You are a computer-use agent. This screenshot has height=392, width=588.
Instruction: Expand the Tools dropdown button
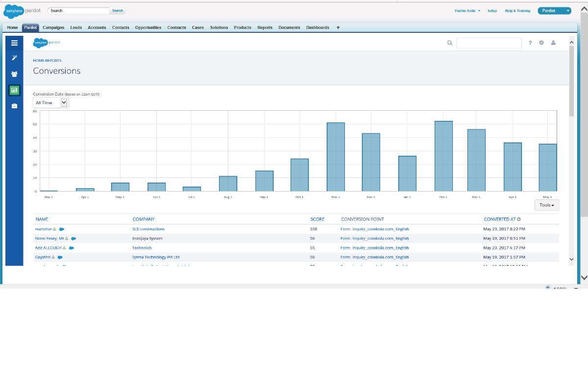pyautogui.click(x=546, y=205)
